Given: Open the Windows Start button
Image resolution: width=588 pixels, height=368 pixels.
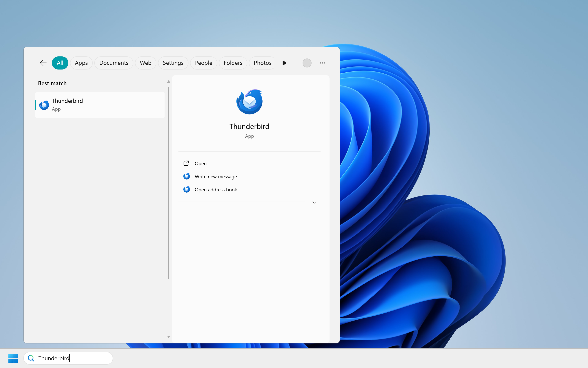Looking at the screenshot, I should pos(13,358).
